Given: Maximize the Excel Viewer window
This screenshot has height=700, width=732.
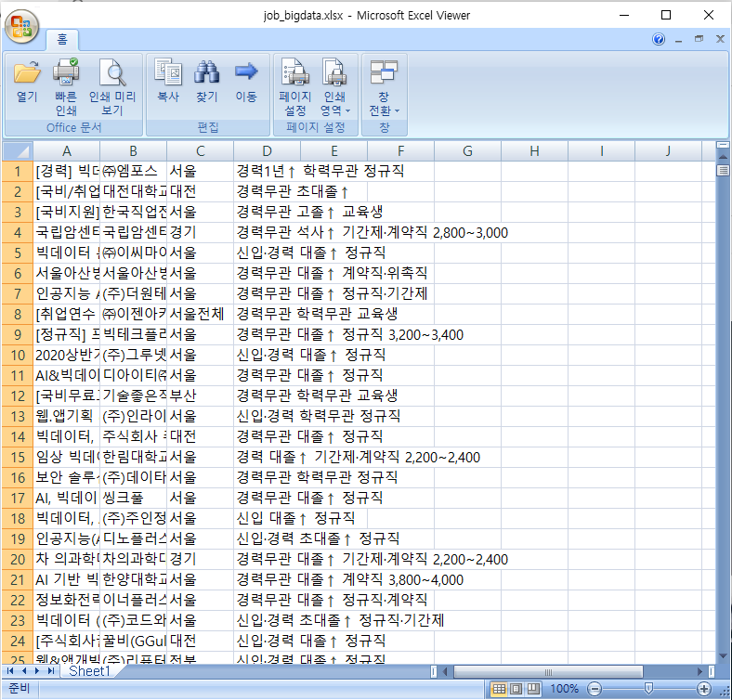Looking at the screenshot, I should coord(666,16).
